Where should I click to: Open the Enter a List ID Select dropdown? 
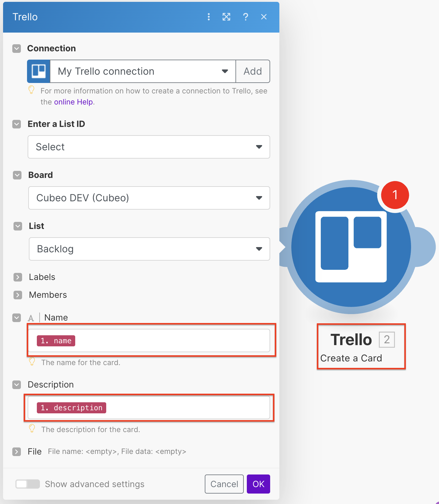pyautogui.click(x=149, y=147)
